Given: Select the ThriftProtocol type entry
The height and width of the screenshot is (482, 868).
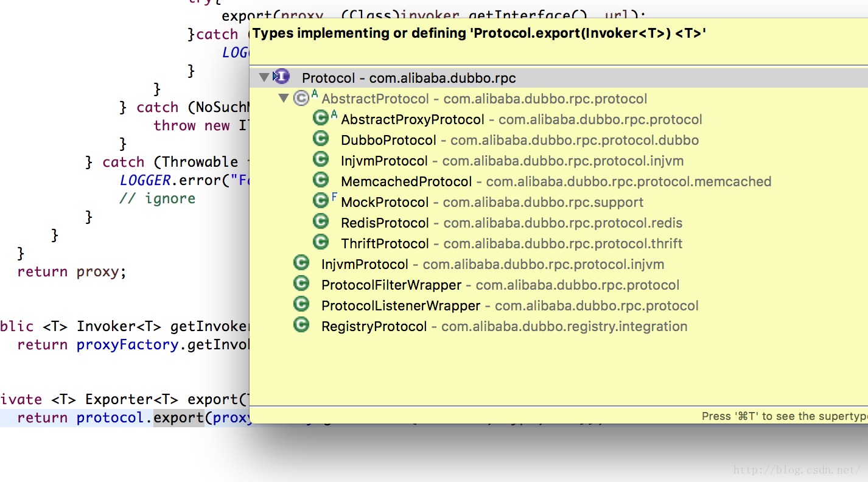Looking at the screenshot, I should pyautogui.click(x=512, y=243).
